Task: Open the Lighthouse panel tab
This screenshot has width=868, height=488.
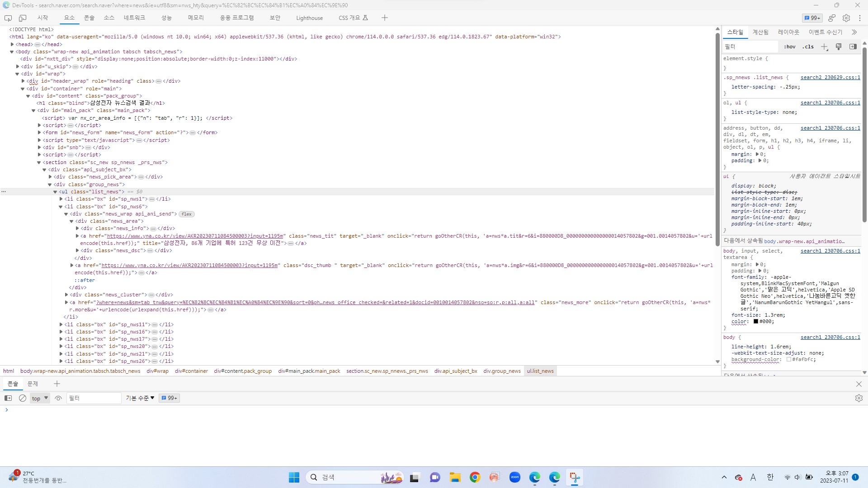Action: [309, 18]
